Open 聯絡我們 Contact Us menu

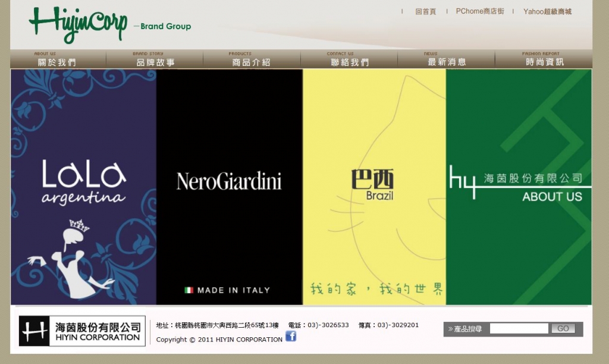coord(349,59)
